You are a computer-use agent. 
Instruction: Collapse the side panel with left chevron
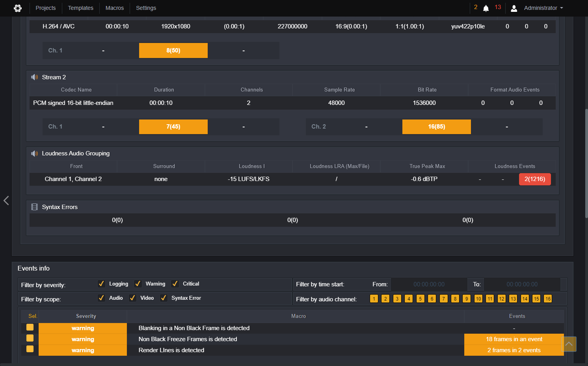point(6,200)
